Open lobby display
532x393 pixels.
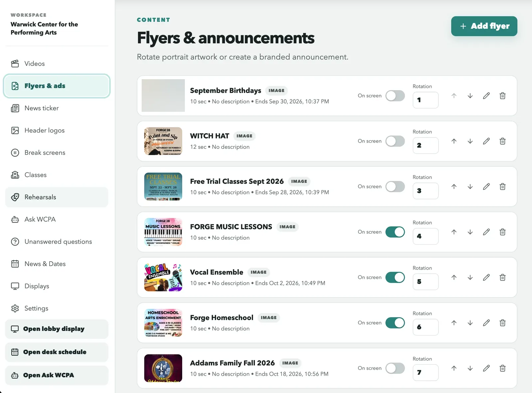(57, 329)
